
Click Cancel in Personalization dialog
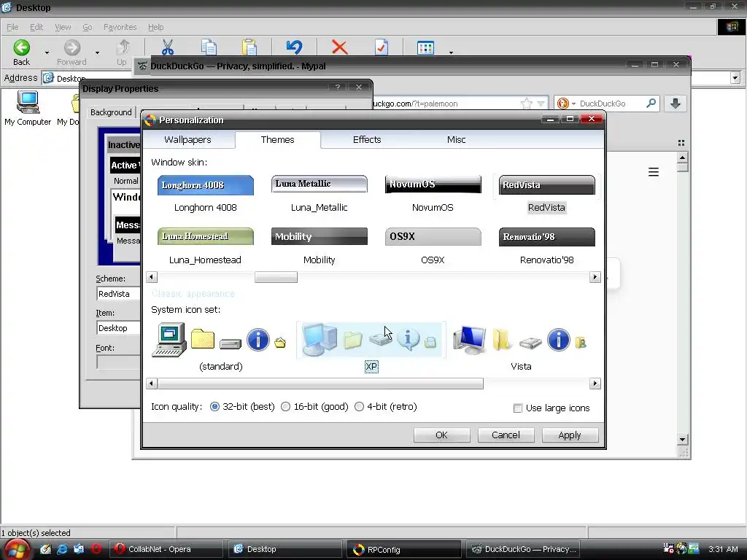point(506,435)
